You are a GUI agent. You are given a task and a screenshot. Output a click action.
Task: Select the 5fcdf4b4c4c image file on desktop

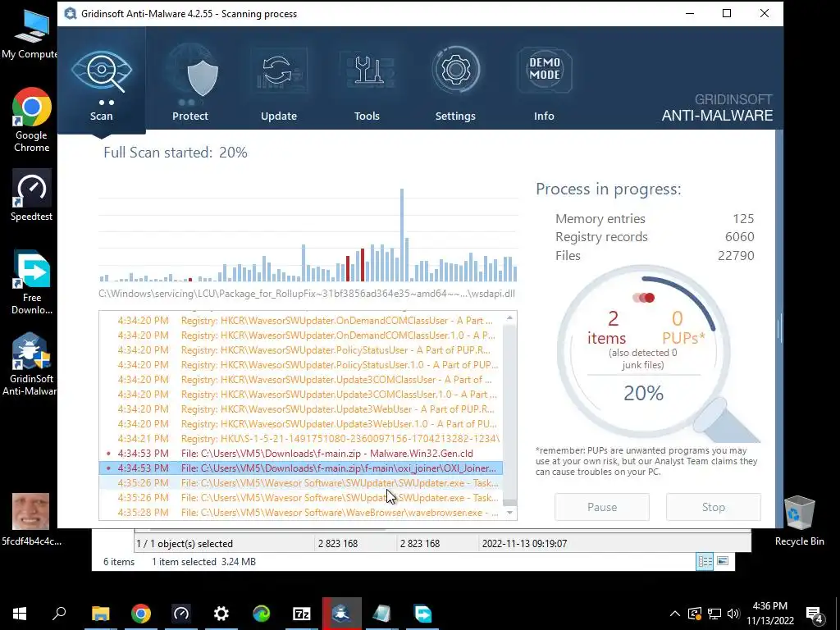click(31, 519)
